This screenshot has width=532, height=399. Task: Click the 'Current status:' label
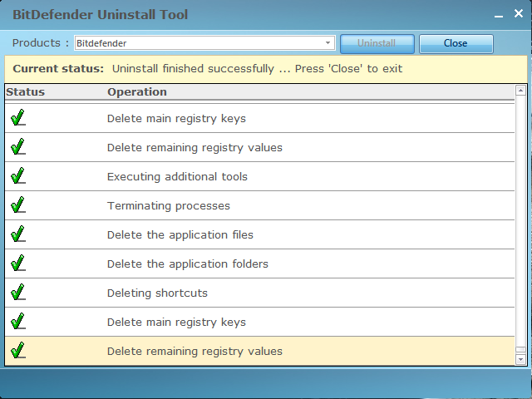coord(58,69)
